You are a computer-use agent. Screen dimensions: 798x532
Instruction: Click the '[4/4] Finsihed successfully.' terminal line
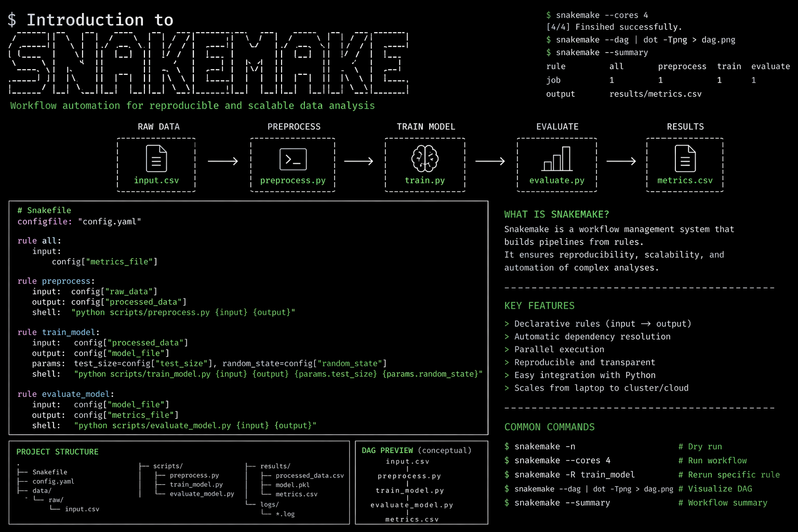(x=614, y=27)
